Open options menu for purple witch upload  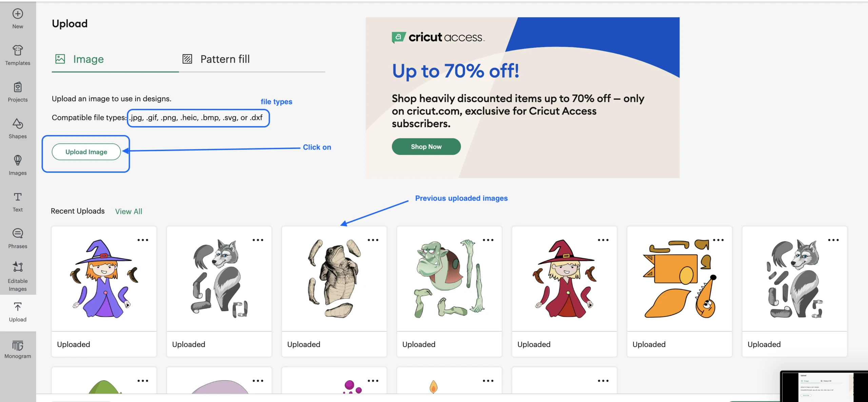143,240
